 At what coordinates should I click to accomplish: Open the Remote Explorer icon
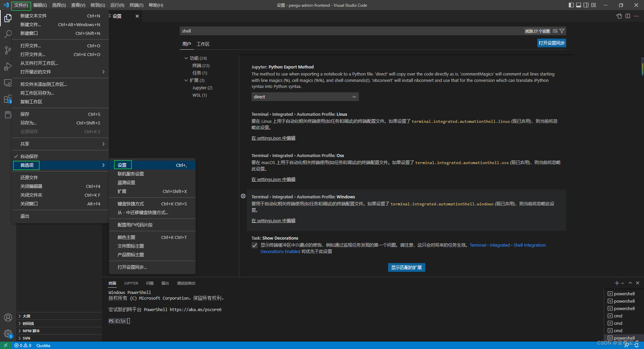pyautogui.click(x=8, y=83)
